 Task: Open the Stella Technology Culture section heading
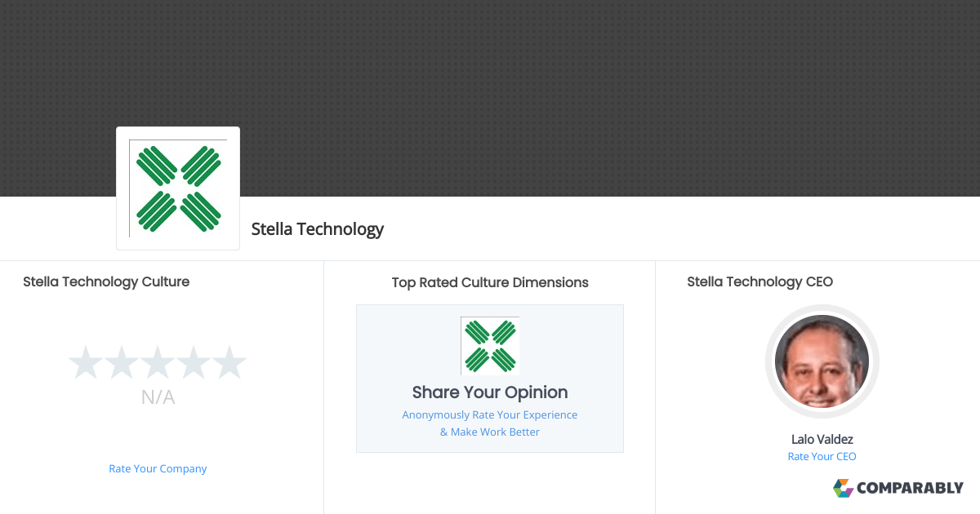[106, 281]
